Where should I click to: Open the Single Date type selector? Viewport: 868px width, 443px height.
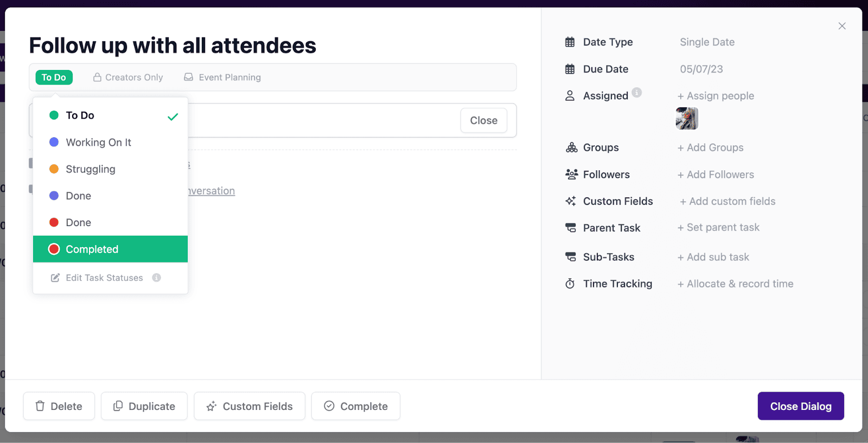(707, 42)
